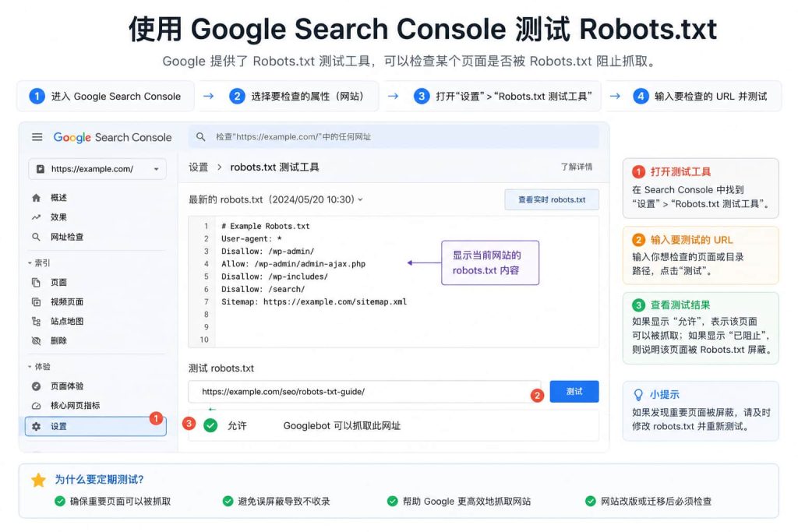
Task: Click the Disallow: /search/ line
Action: point(263,290)
